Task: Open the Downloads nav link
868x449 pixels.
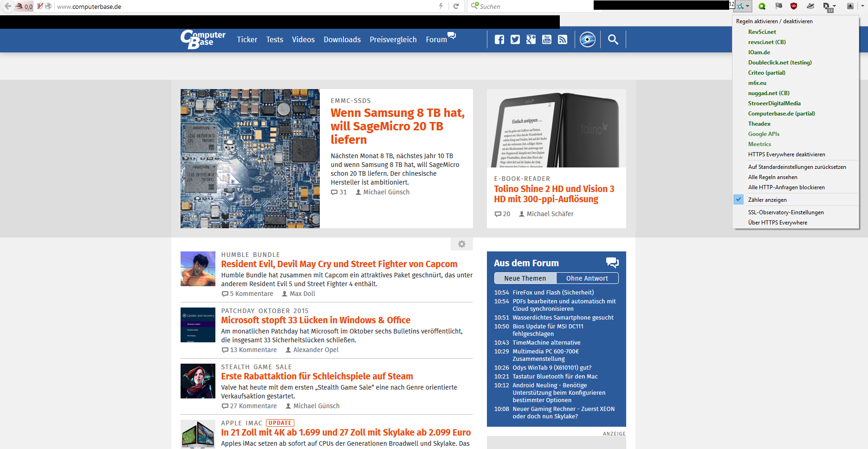Action: (x=342, y=39)
